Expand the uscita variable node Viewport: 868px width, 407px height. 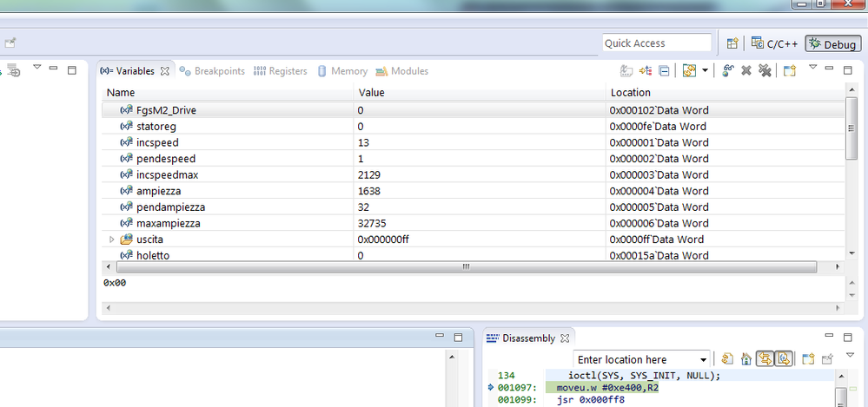[x=112, y=240]
